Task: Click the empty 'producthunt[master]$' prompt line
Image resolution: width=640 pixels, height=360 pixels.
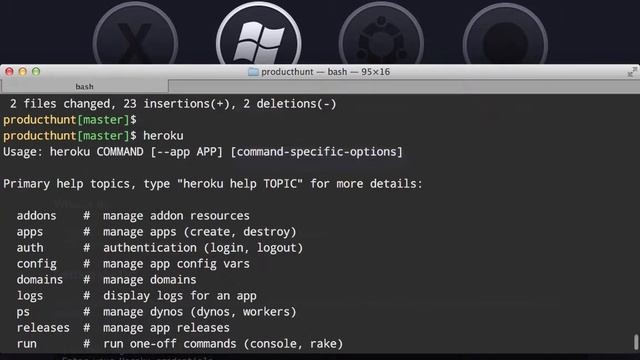Action: 70,120
